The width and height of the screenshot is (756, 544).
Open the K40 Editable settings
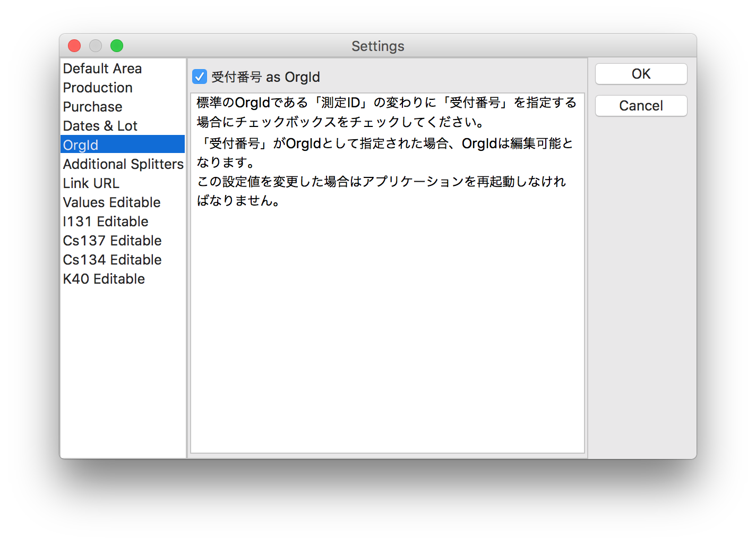[123, 279]
